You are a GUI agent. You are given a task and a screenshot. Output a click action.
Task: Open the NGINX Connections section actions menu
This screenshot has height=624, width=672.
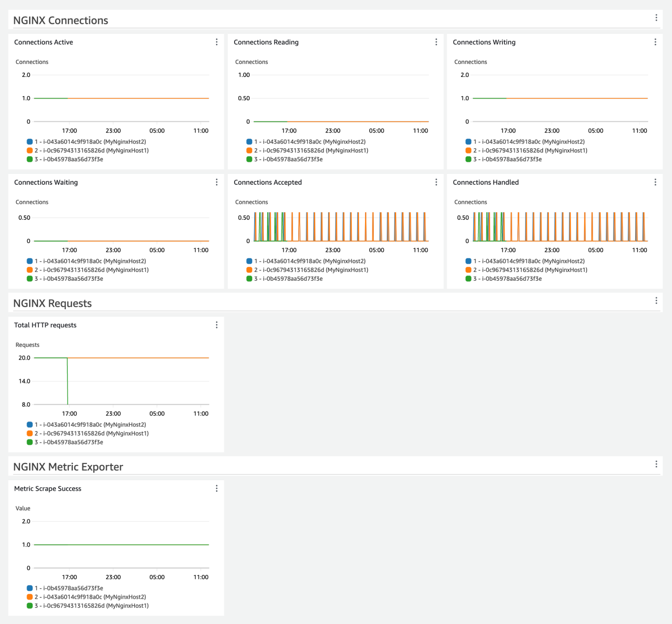point(656,18)
